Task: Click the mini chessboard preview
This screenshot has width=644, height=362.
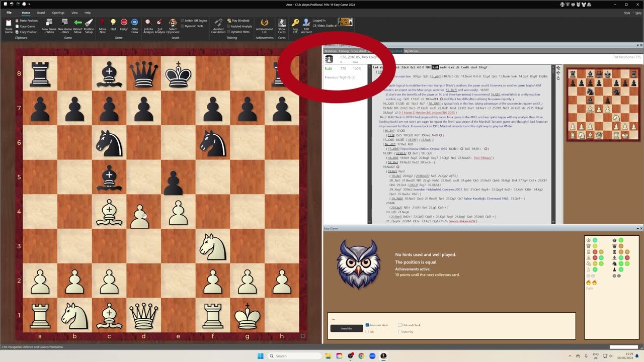Action: 603,105
